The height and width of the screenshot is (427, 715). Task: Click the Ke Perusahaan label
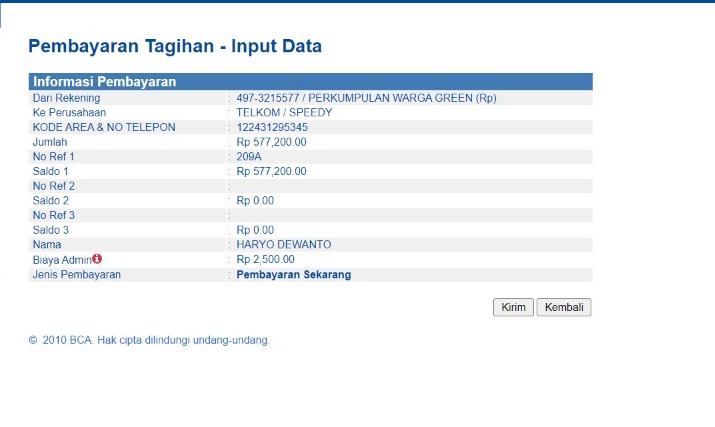[69, 112]
